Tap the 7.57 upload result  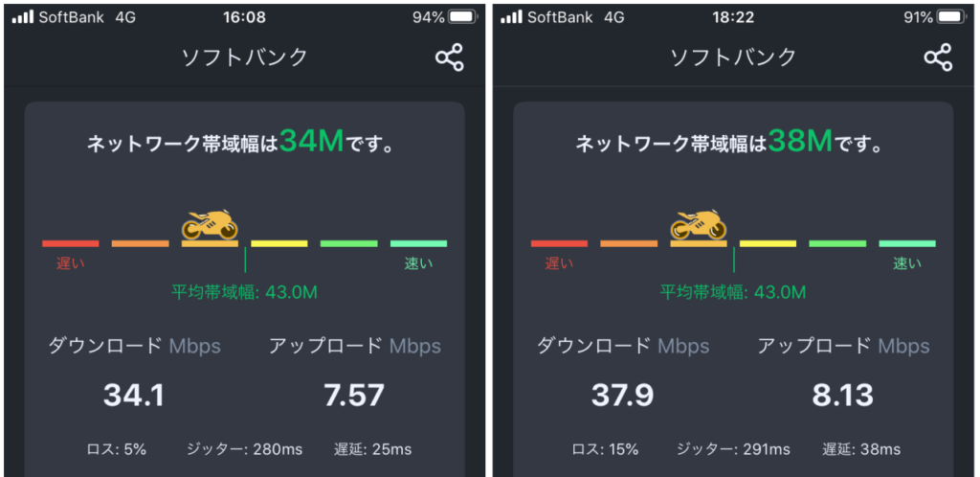click(x=354, y=395)
